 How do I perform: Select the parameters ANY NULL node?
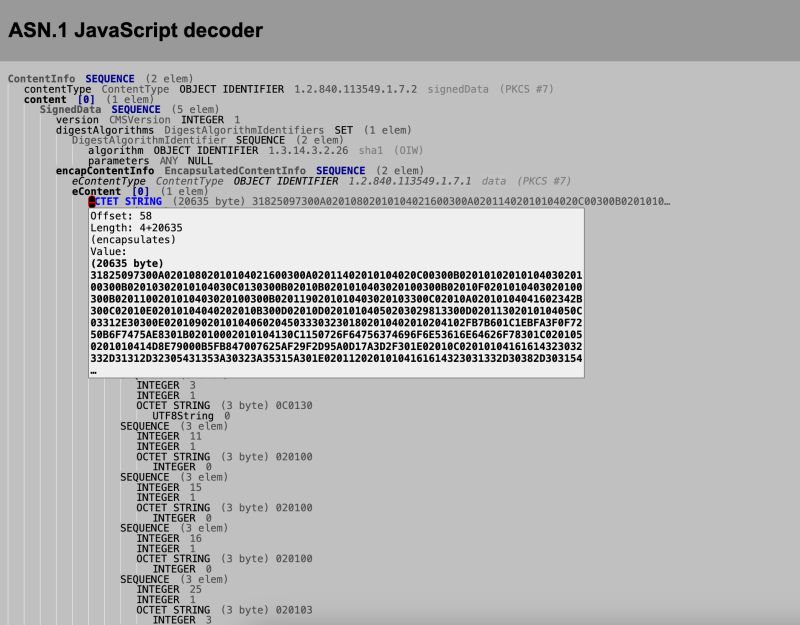[x=140, y=160]
